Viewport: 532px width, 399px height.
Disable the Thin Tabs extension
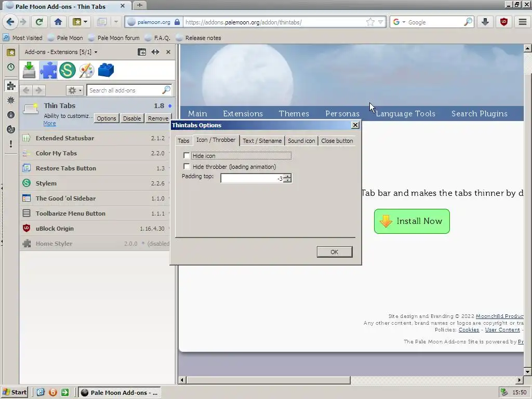click(x=132, y=118)
